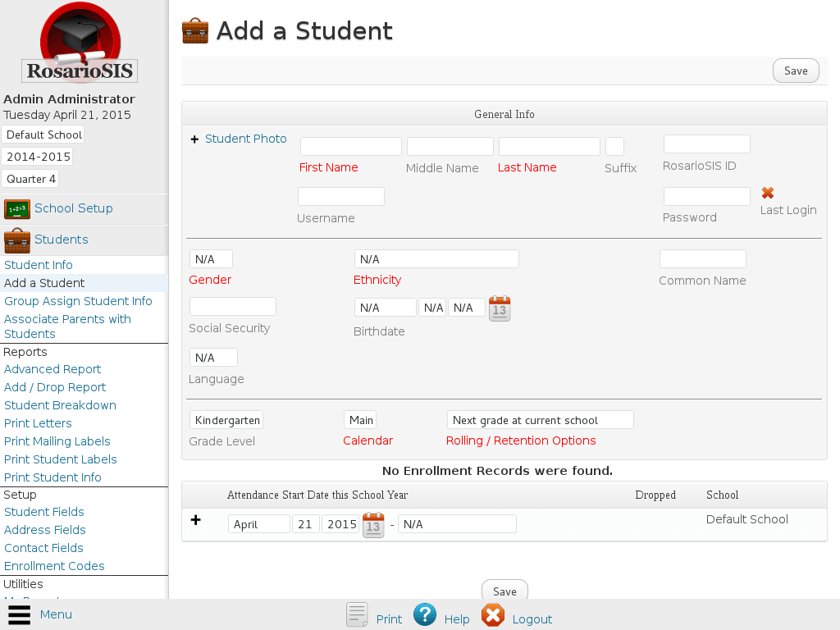Open Help via question mark icon

tap(425, 614)
